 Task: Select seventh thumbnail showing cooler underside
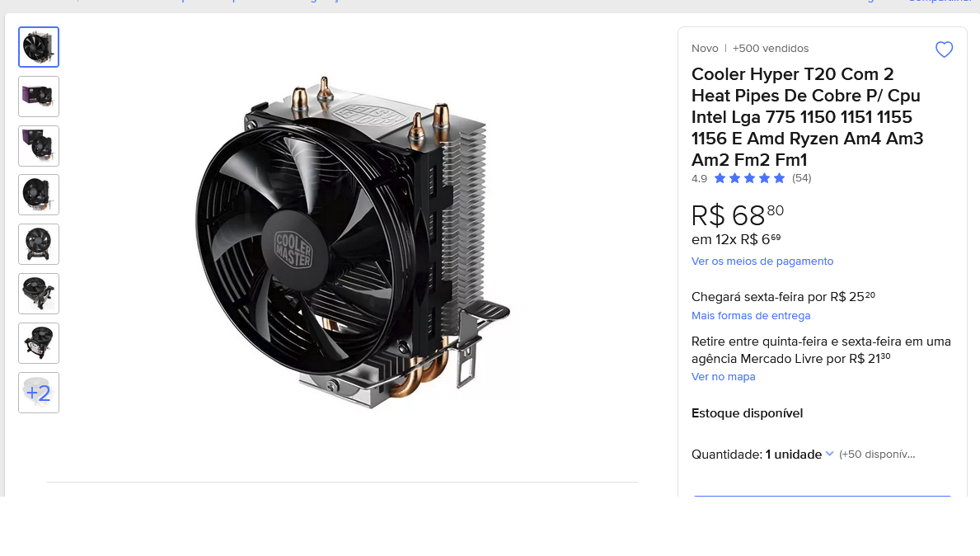(39, 342)
